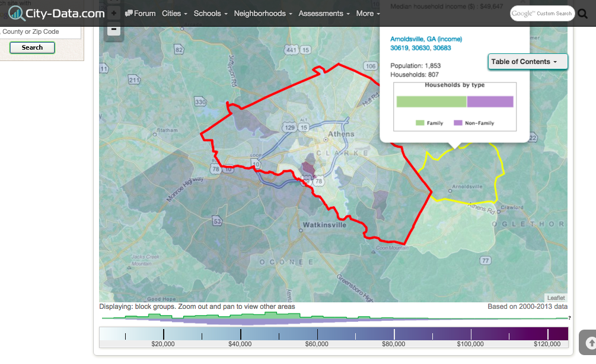
Task: Open the Schools dropdown menu
Action: (x=211, y=13)
